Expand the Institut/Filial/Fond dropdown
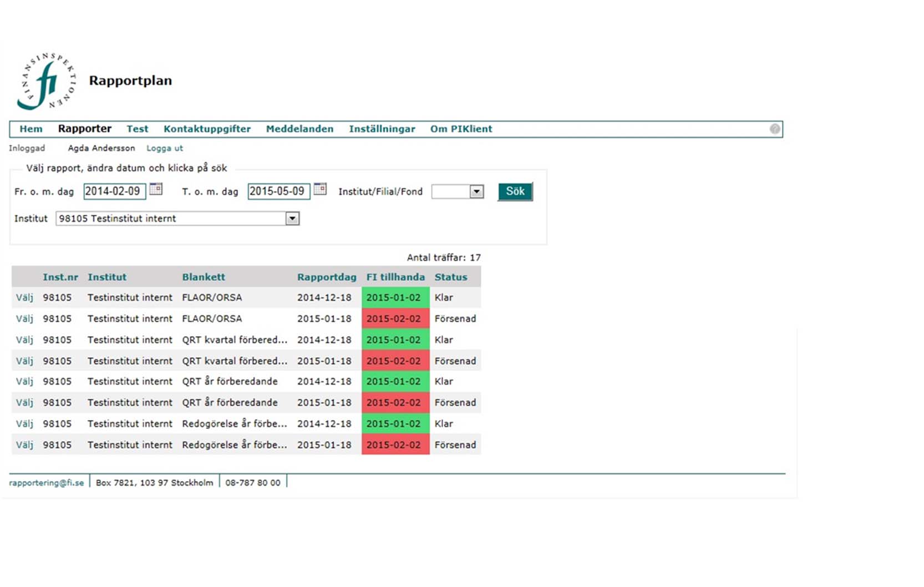924x587 pixels. (476, 191)
